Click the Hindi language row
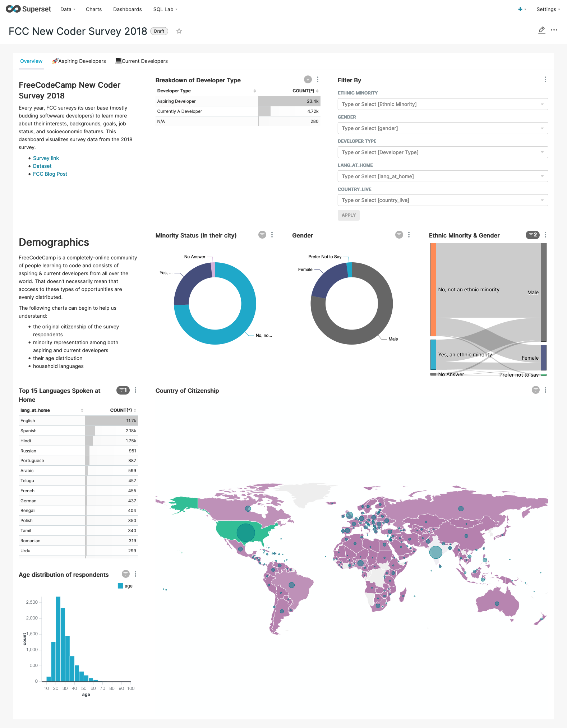This screenshot has height=728, width=567. pyautogui.click(x=78, y=441)
